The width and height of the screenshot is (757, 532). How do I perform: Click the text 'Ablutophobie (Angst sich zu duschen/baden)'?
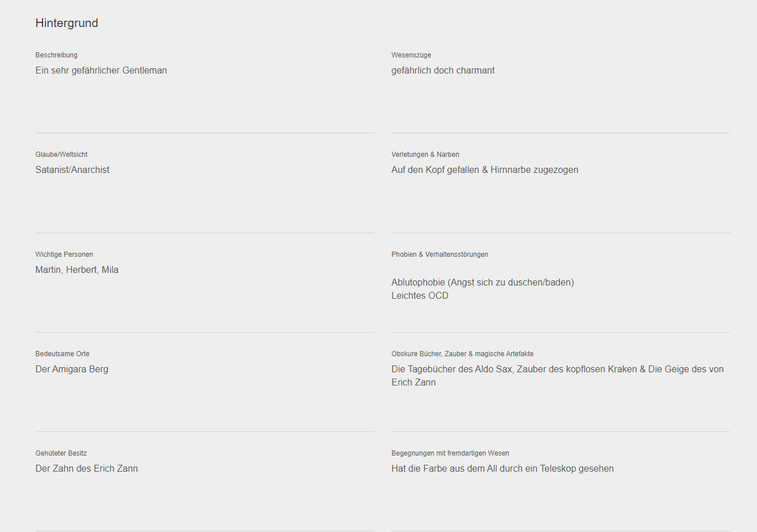click(x=482, y=282)
